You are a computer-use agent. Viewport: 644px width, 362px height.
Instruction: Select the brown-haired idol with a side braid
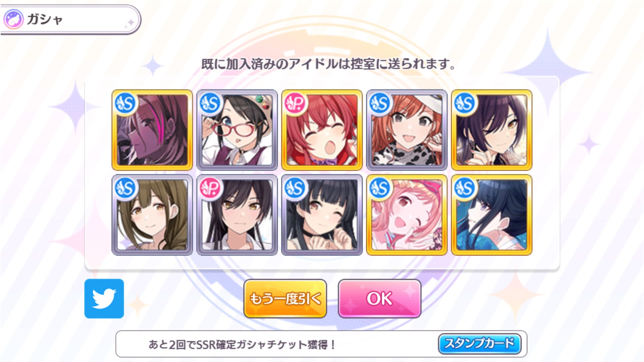(152, 215)
